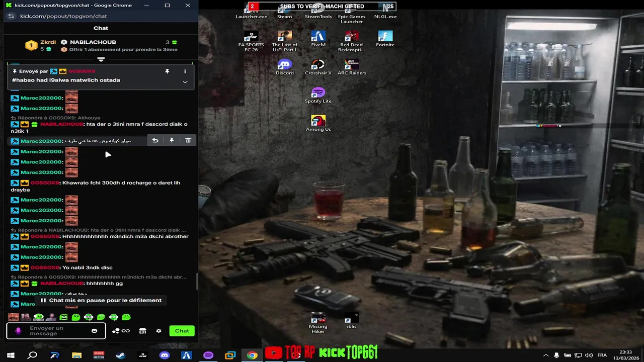Screen dimensions: 644x362
Task: Open the volume control in tray
Action: coord(589,355)
